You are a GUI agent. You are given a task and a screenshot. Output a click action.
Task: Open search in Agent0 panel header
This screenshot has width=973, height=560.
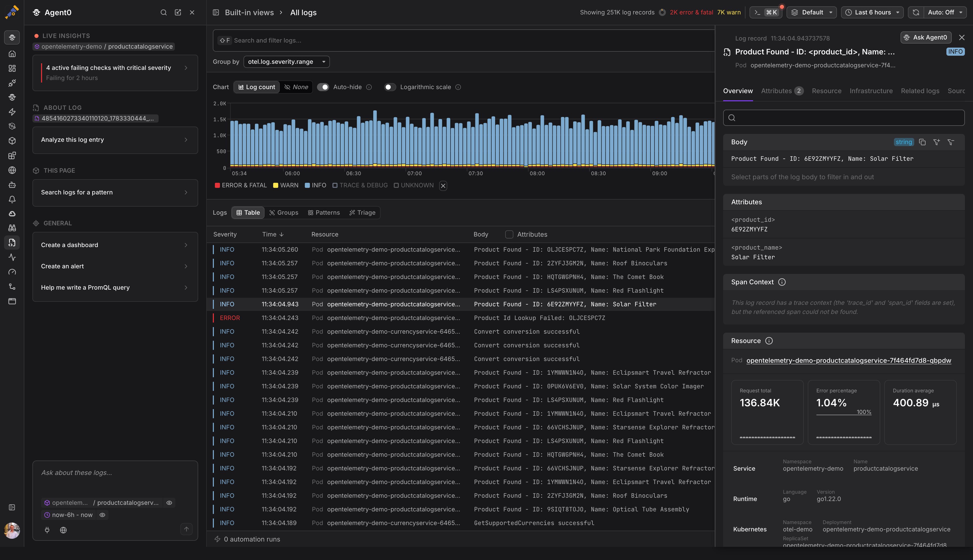[x=164, y=12]
